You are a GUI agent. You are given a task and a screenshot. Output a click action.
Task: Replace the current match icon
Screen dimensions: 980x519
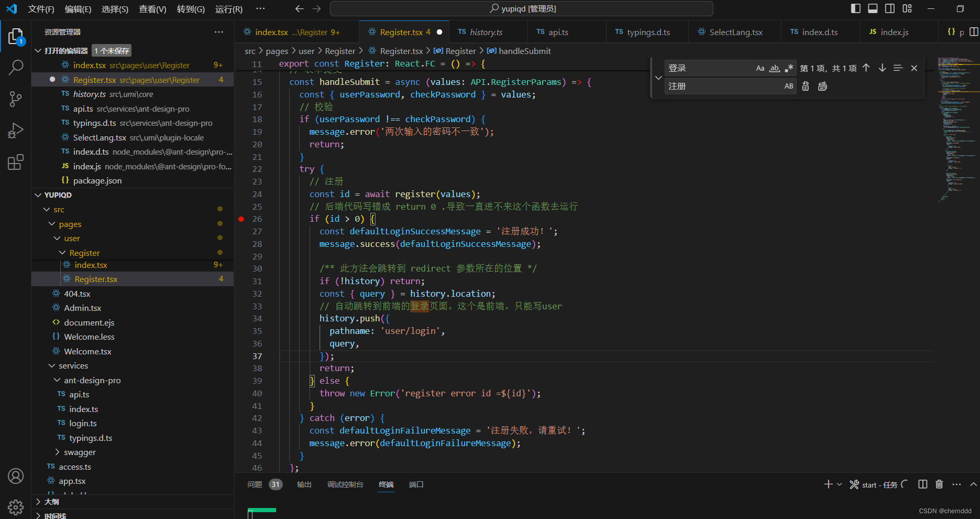[x=806, y=87]
